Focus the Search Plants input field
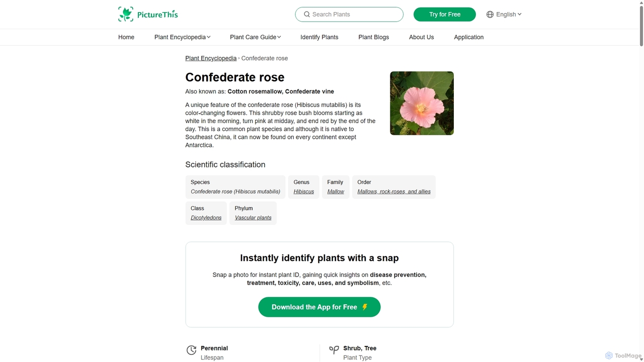644x362 pixels. point(349,14)
